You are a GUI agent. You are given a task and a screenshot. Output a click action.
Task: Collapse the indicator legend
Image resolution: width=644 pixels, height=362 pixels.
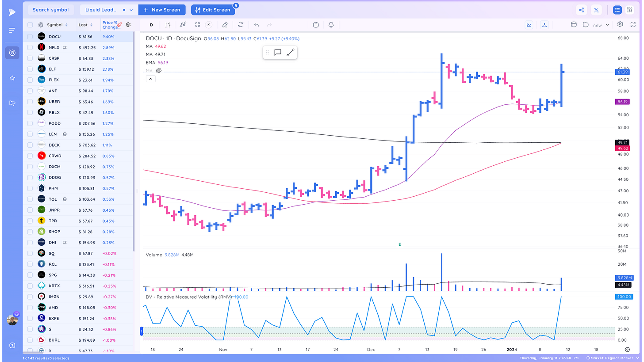150,79
